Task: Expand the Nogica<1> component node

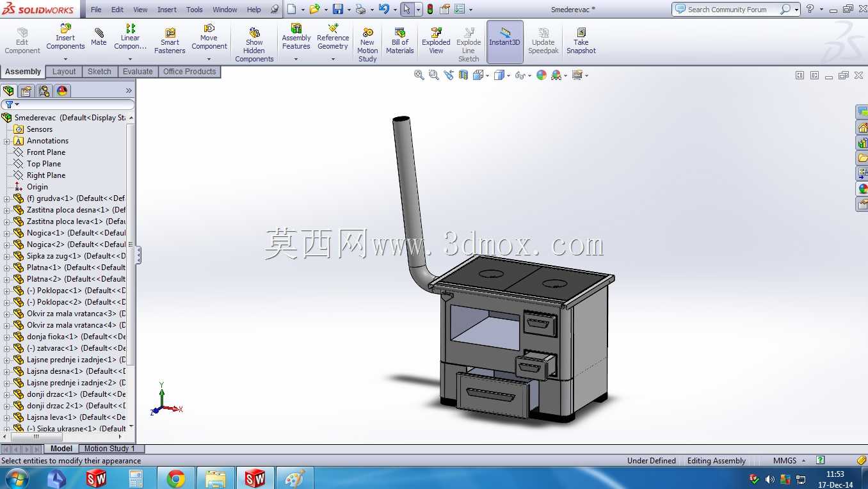Action: 6,233
